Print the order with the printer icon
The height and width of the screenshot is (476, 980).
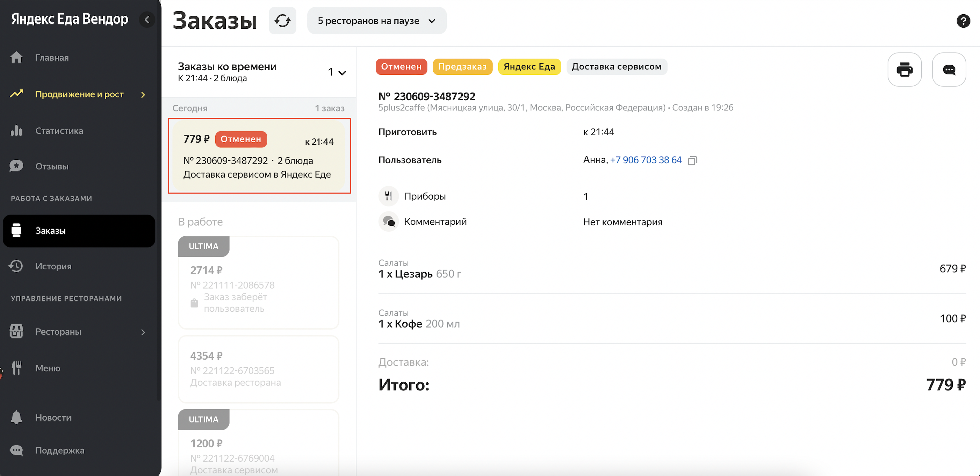point(904,70)
